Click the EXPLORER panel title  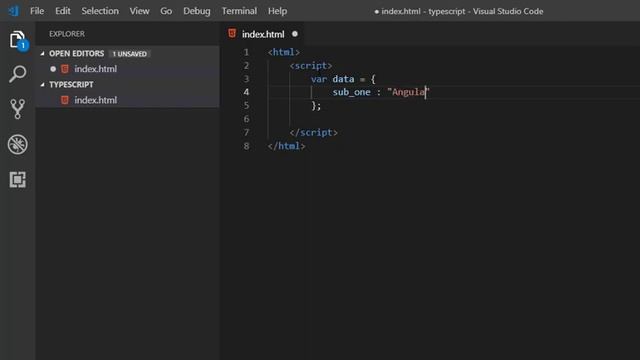coord(67,34)
